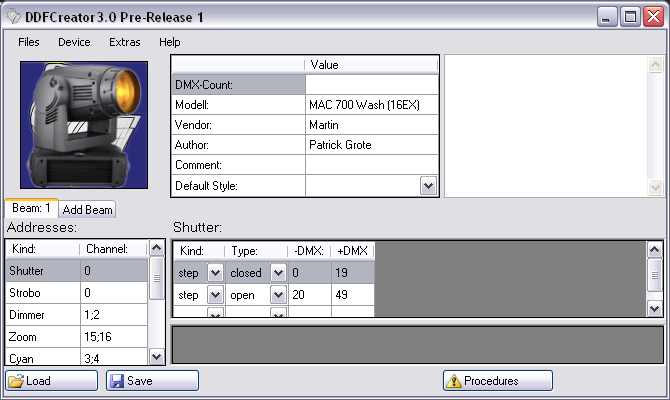670x400 pixels.
Task: Click the moving head fixture image
Action: click(x=84, y=125)
